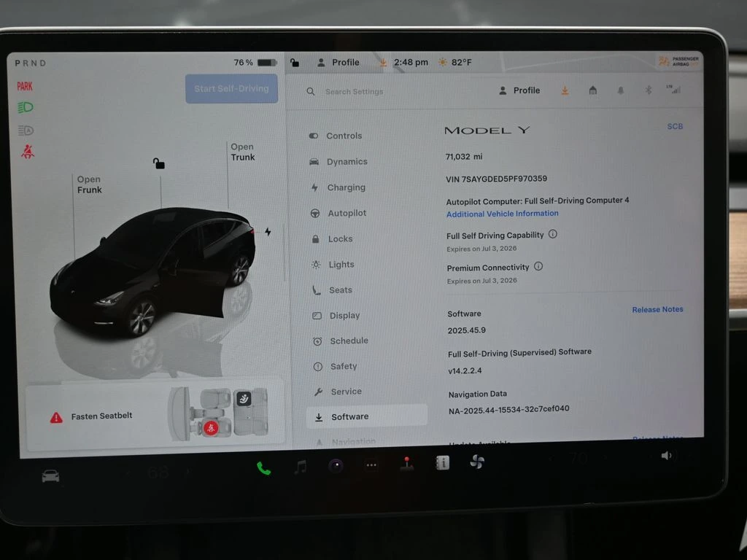
Task: Open the Arcade joystick app
Action: [x=407, y=464]
